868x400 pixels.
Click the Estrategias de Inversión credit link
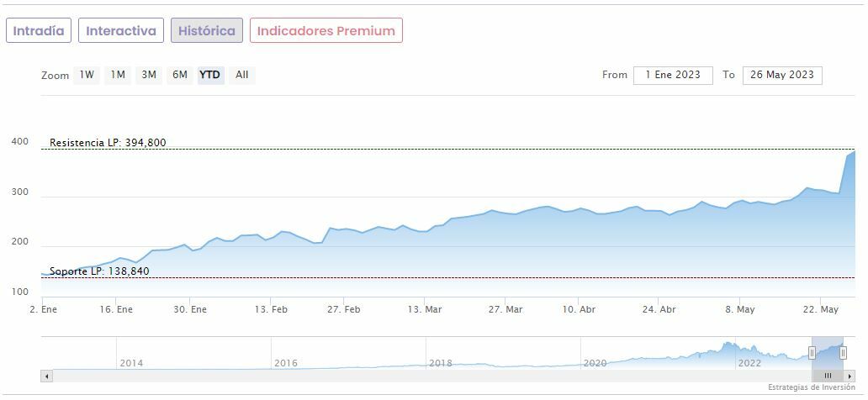point(811,387)
